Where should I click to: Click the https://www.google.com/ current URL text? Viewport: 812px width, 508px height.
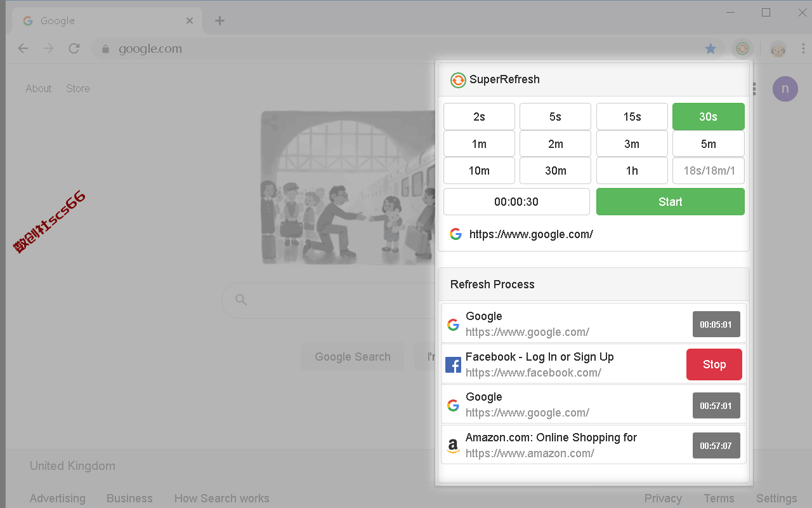[531, 234]
